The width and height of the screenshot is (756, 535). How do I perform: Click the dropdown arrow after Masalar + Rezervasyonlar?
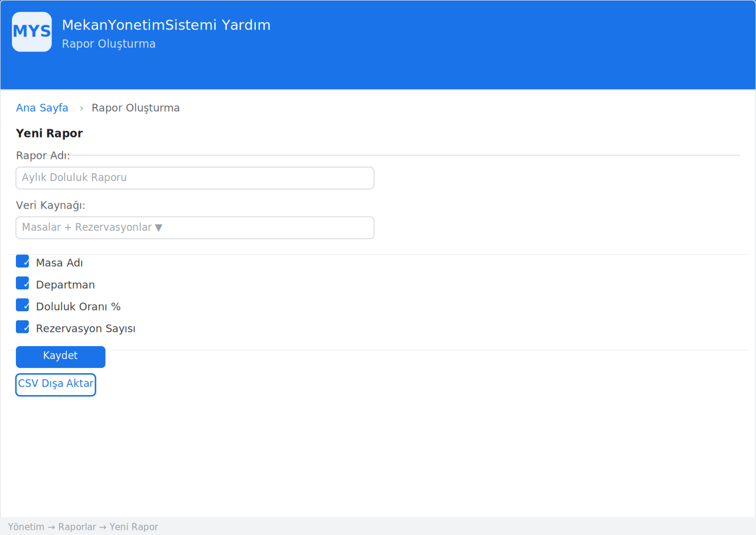point(158,228)
